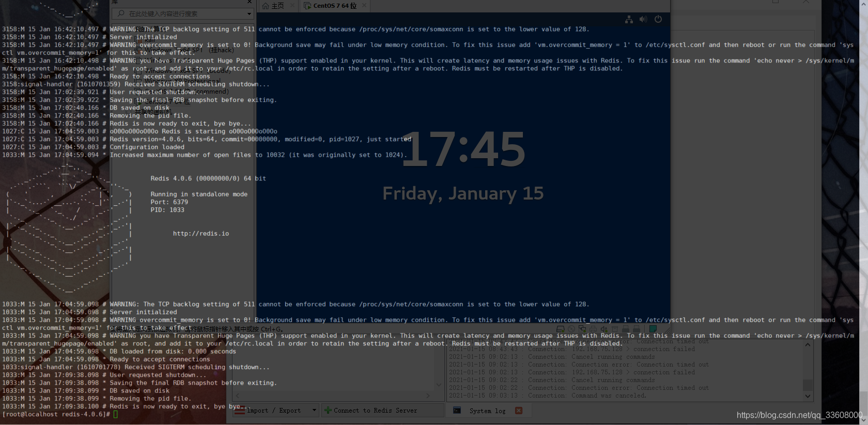
Task: Select the System log tab
Action: [x=488, y=411]
